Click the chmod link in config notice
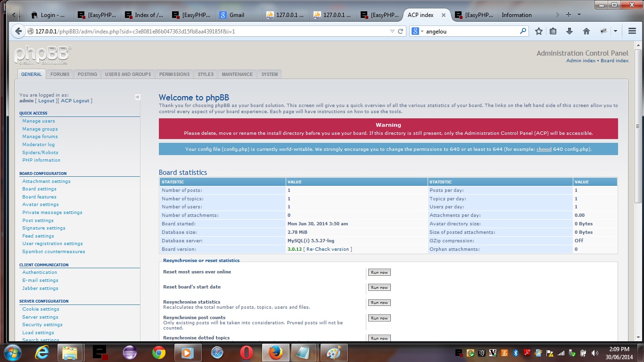The width and height of the screenshot is (644, 362). pyautogui.click(x=544, y=149)
